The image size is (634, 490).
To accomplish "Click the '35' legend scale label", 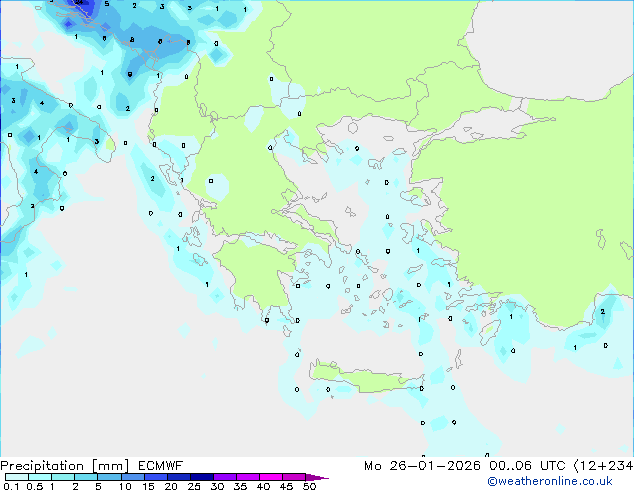I will [x=240, y=486].
